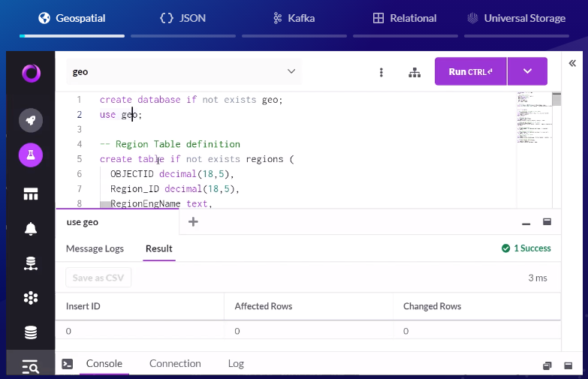The width and height of the screenshot is (588, 379).
Task: Switch to the Universal Storage section tab
Action: (x=517, y=19)
